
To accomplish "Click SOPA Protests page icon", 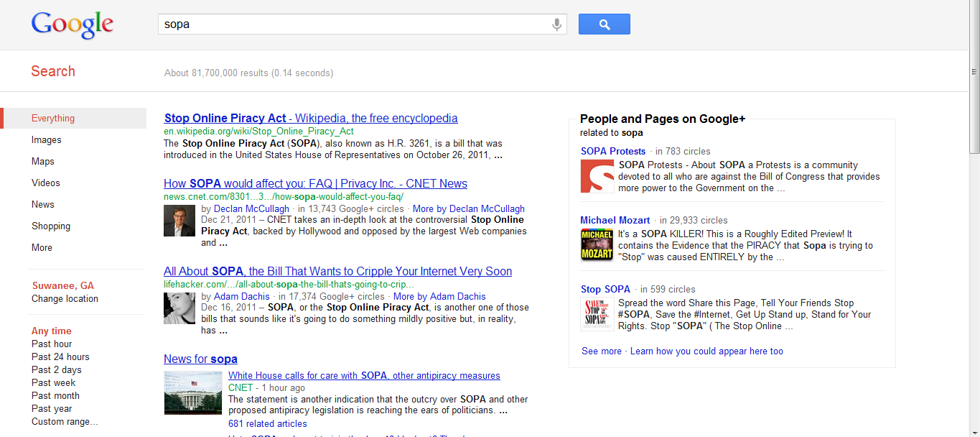I will point(597,176).
